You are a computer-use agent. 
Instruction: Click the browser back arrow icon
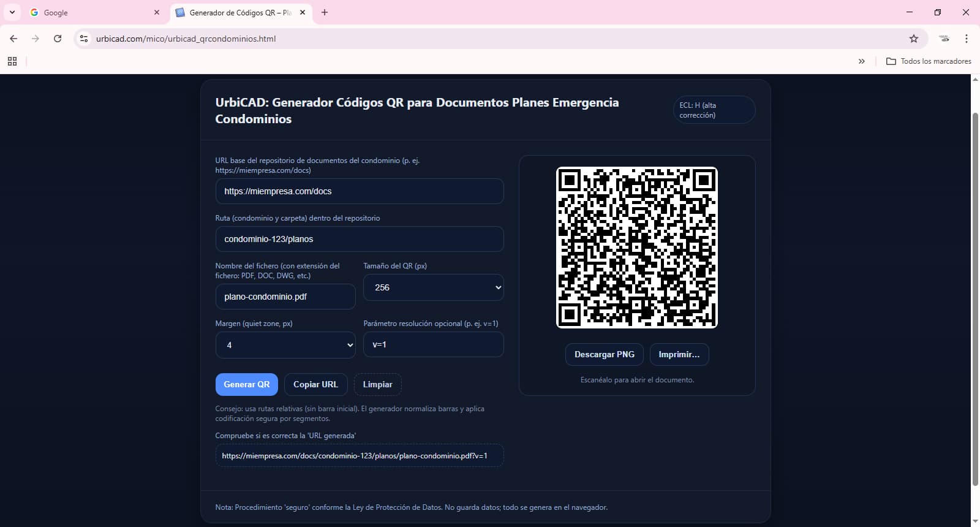13,39
